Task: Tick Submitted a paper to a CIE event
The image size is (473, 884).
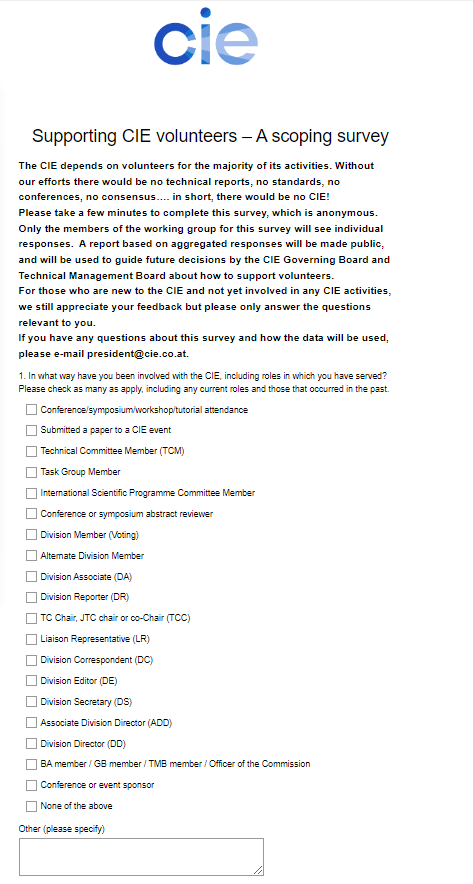Action: [31, 430]
